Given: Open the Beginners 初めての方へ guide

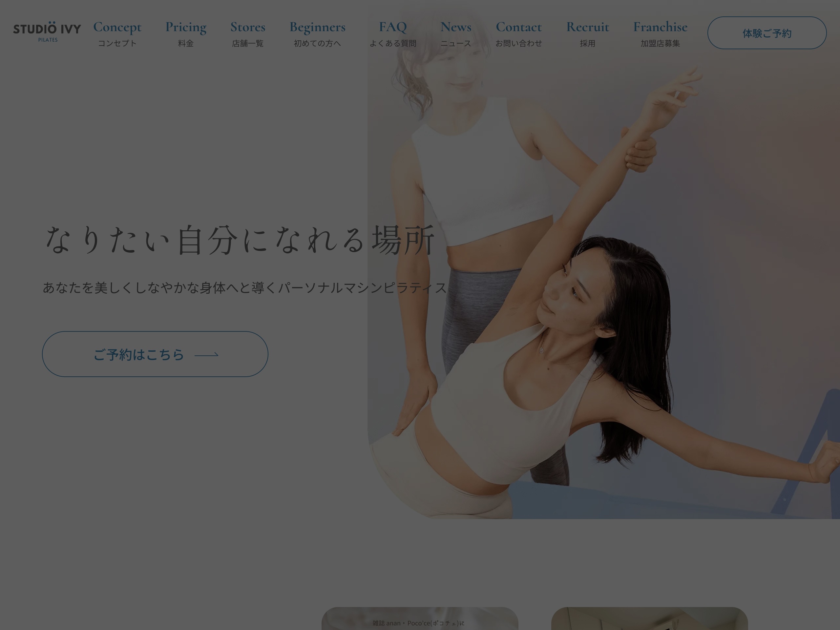Looking at the screenshot, I should [318, 33].
